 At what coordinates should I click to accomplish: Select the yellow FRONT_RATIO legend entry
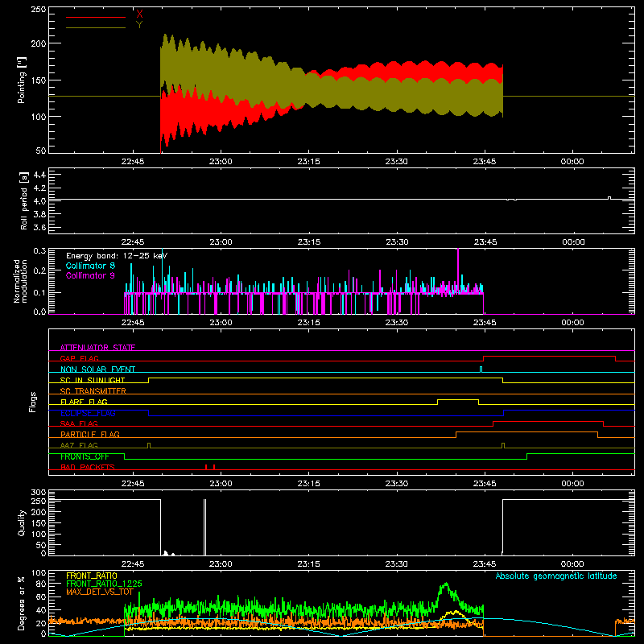pos(92,576)
